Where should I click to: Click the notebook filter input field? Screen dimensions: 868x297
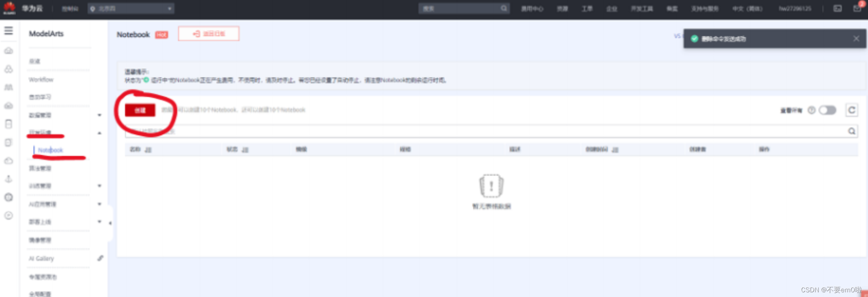tap(491, 131)
